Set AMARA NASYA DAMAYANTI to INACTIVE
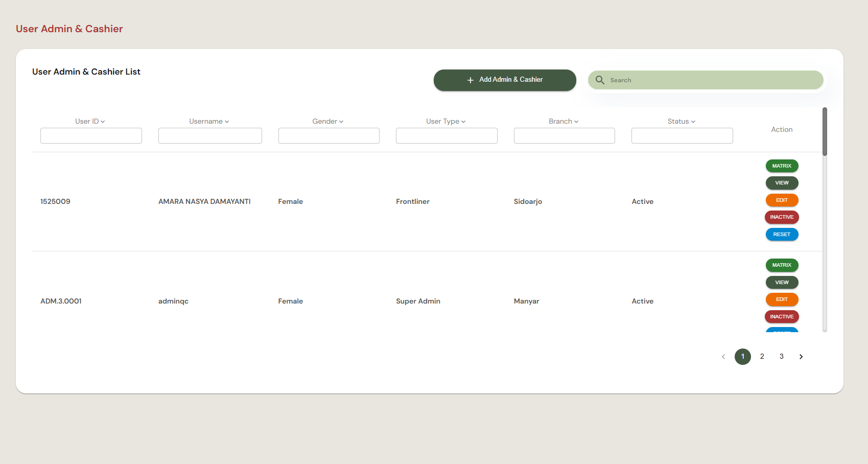Screen dimensions: 868x464 [782, 217]
